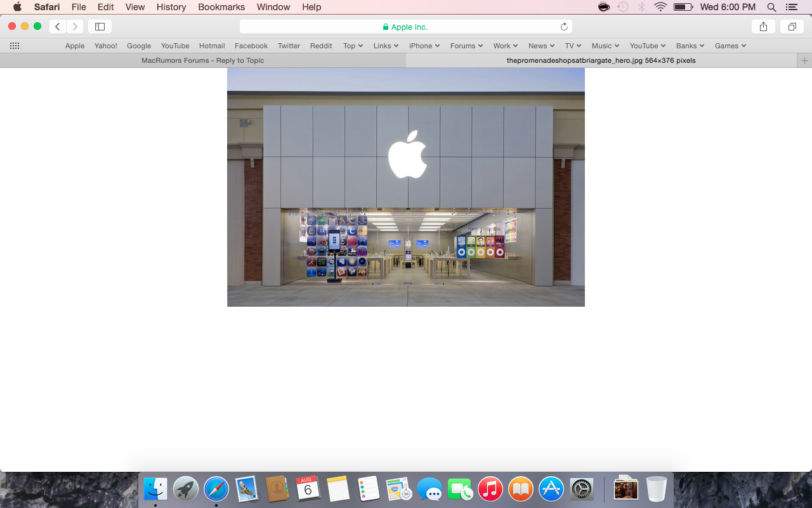Expand the YouTube folder with chevron
The width and height of the screenshot is (812, 508).
[648, 46]
